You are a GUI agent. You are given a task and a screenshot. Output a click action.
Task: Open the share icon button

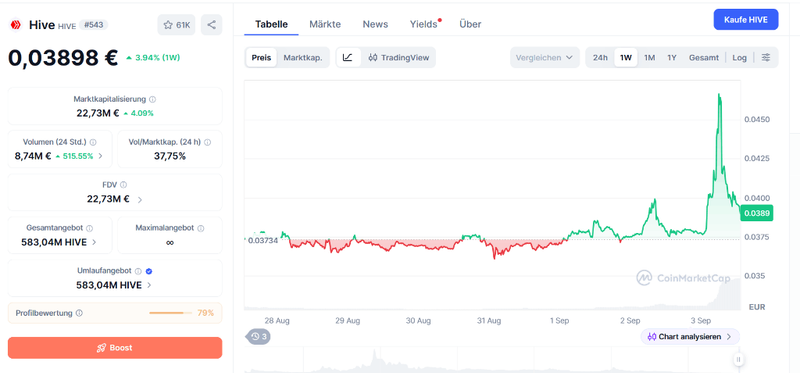click(212, 25)
